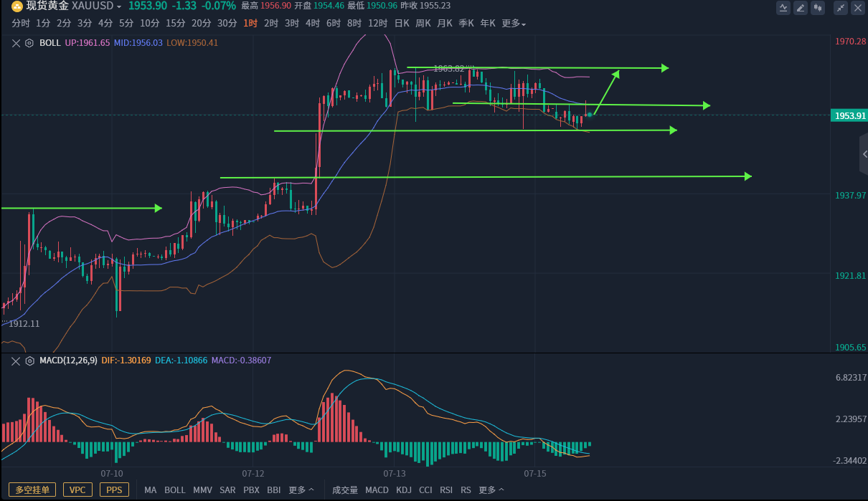
Task: Select the 15分 timeframe
Action: pos(176,23)
